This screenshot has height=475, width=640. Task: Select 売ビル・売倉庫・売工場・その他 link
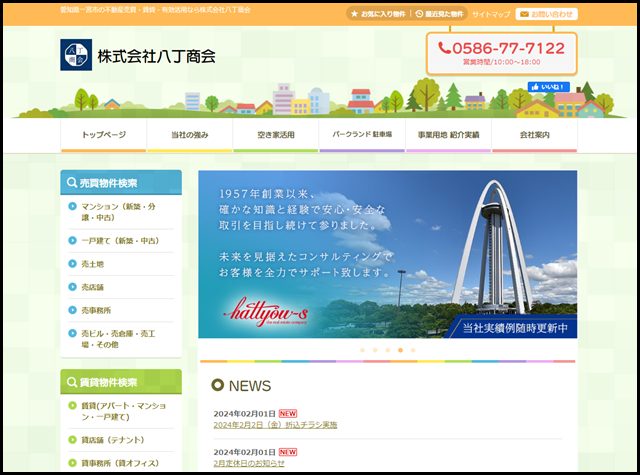tap(118, 339)
